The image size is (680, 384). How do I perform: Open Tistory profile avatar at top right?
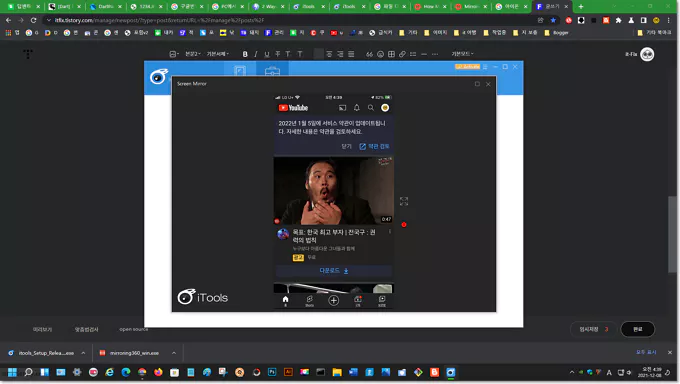[x=647, y=54]
